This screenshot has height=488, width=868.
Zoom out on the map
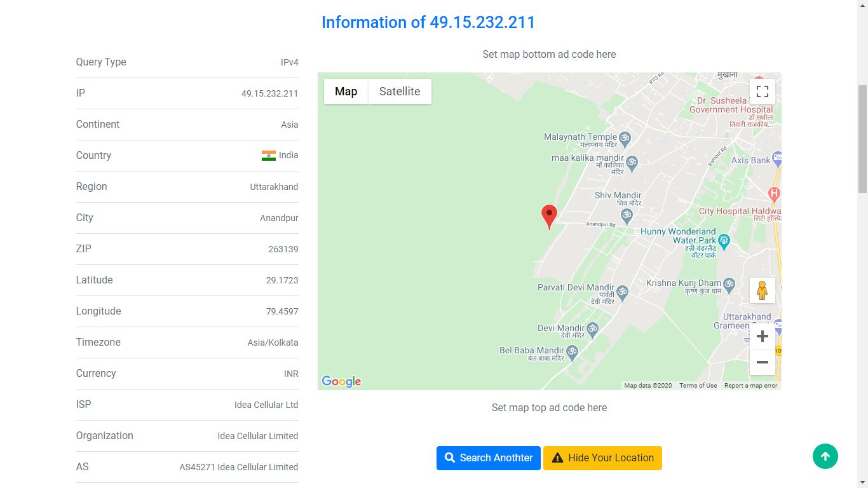(x=763, y=362)
